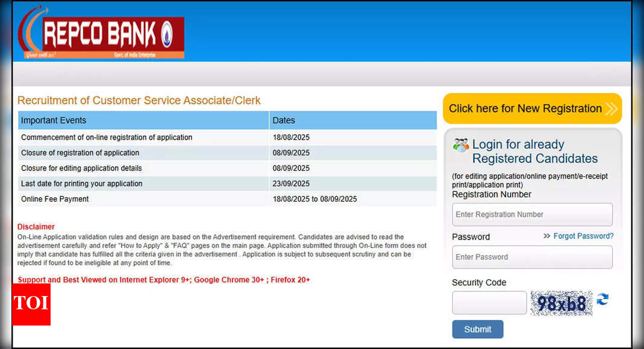Click the double chevron on New Registration

click(x=611, y=109)
